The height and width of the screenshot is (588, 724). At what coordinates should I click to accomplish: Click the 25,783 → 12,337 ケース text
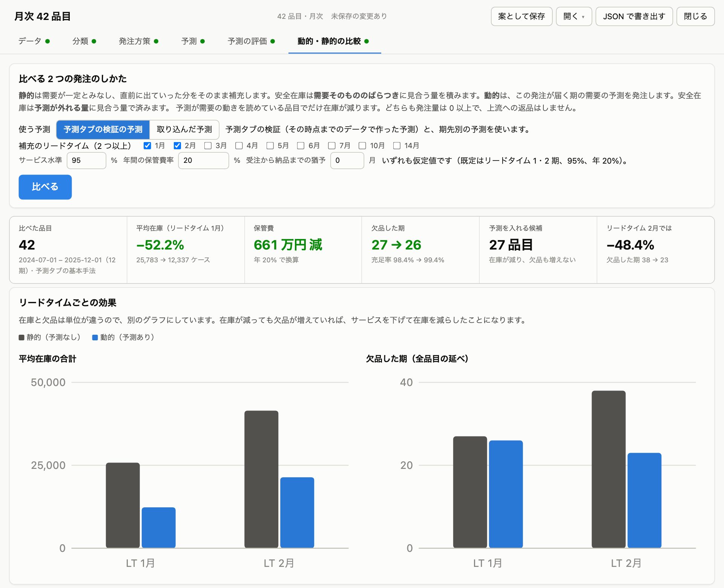pos(173,260)
